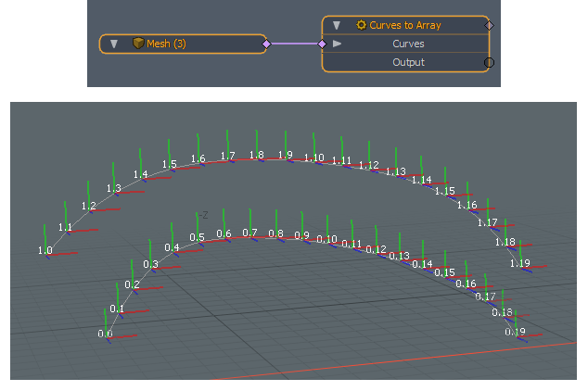Collapse the Curves to Array node
Screen dimensions: 588x391
[337, 25]
